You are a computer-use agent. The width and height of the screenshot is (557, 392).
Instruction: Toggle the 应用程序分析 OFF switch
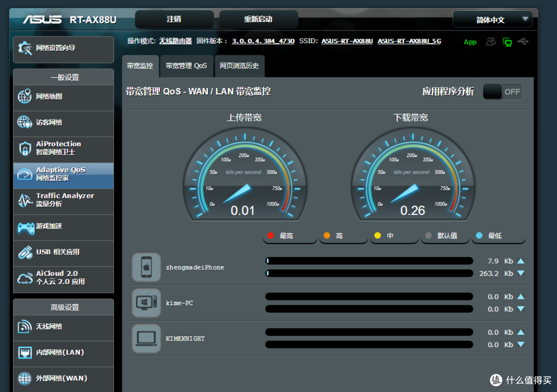502,92
